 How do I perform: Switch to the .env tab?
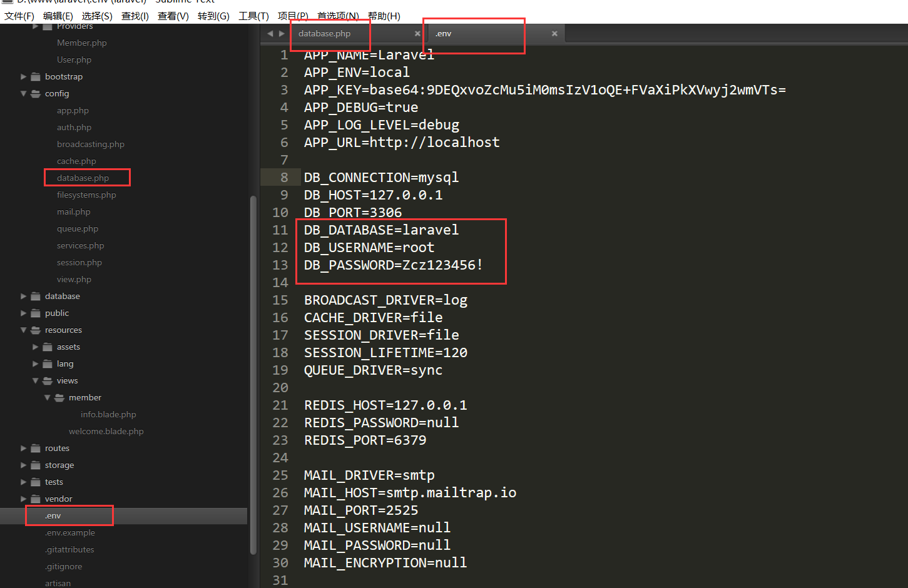pyautogui.click(x=443, y=34)
